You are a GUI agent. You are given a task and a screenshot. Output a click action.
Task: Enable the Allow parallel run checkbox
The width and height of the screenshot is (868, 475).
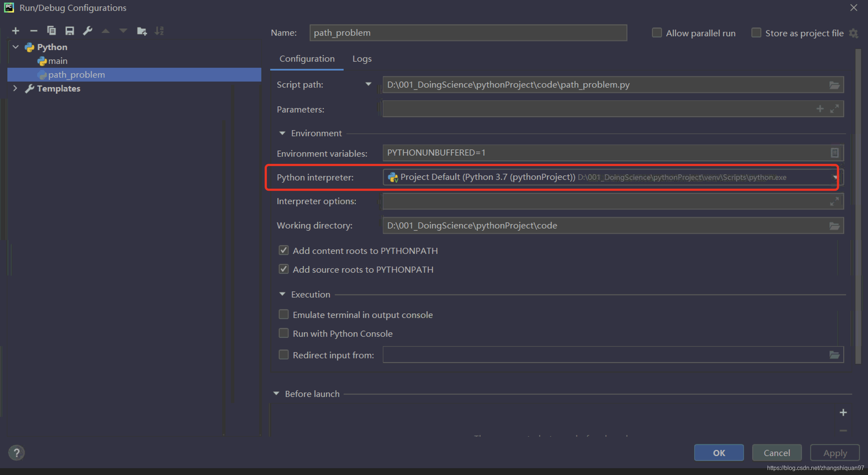coord(657,33)
